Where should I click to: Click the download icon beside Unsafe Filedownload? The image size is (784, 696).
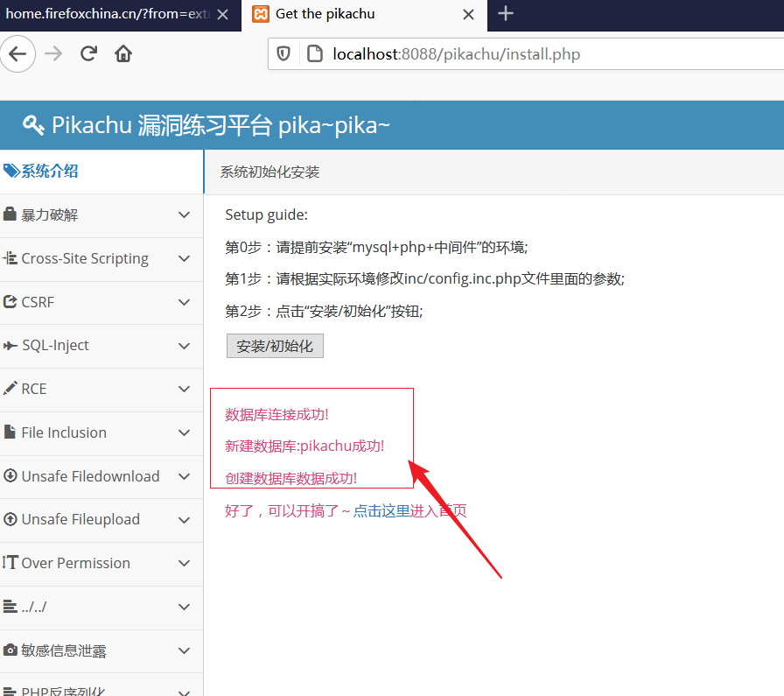coord(10,475)
